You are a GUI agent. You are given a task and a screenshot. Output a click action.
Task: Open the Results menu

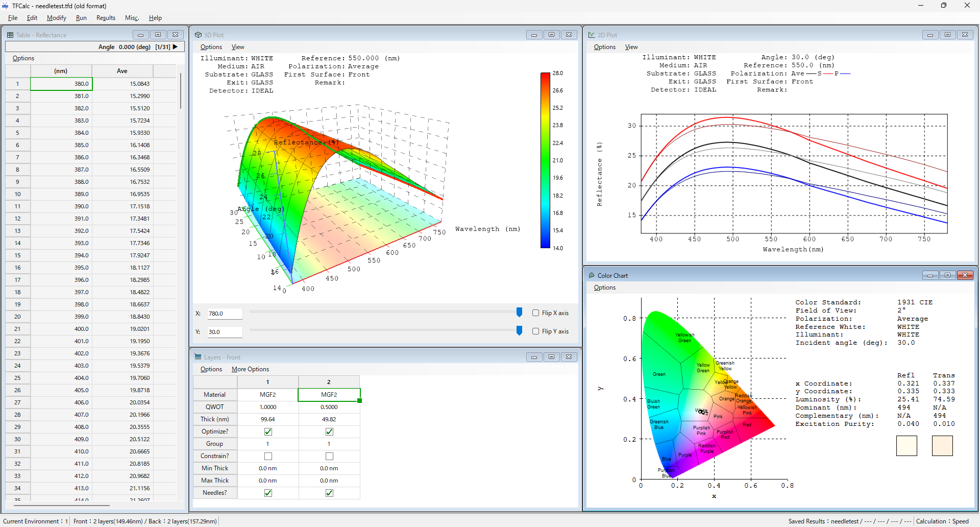point(106,18)
